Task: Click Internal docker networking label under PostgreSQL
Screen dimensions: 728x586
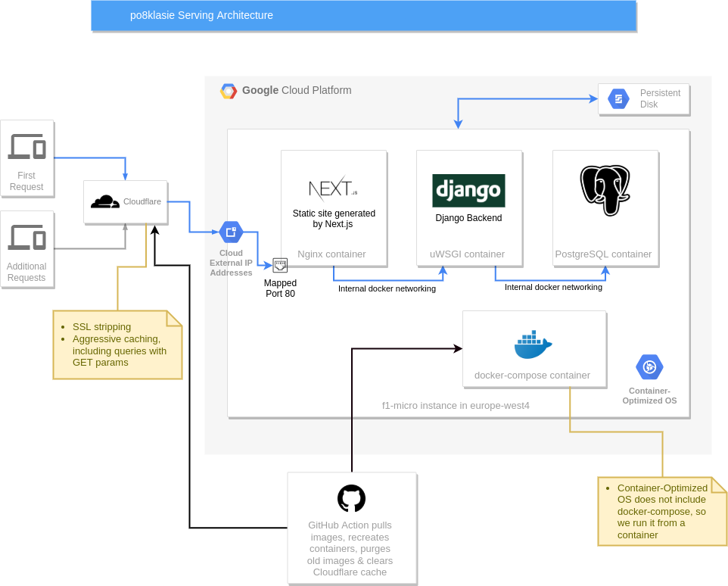Action: click(x=553, y=287)
